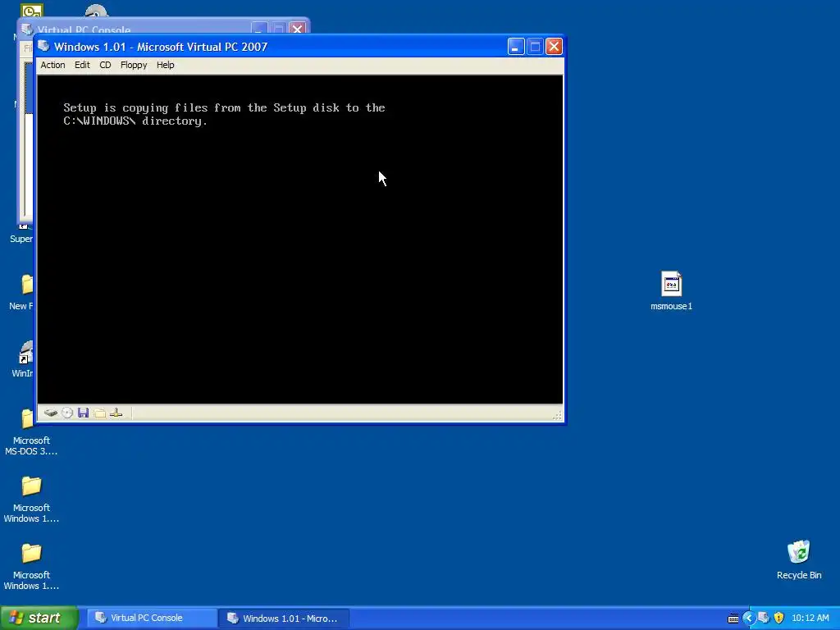Click the hard disk activity icon in status bar
This screenshot has height=630, width=840.
(51, 413)
